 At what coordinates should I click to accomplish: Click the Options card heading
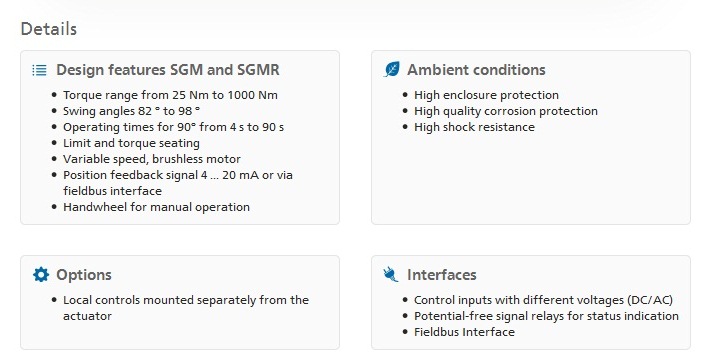click(84, 275)
